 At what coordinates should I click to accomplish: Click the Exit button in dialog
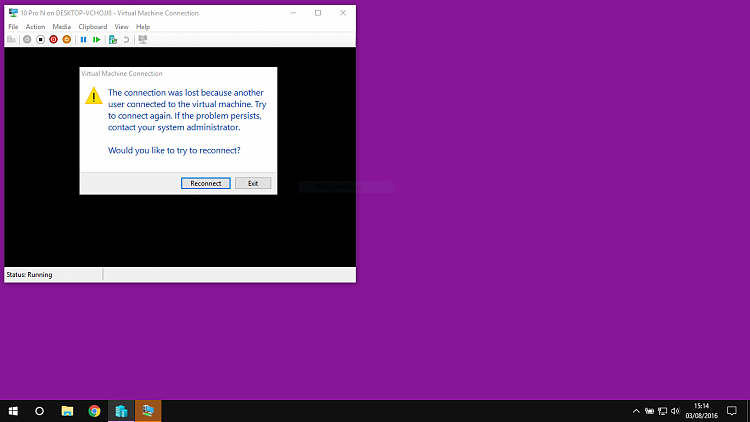tap(253, 183)
